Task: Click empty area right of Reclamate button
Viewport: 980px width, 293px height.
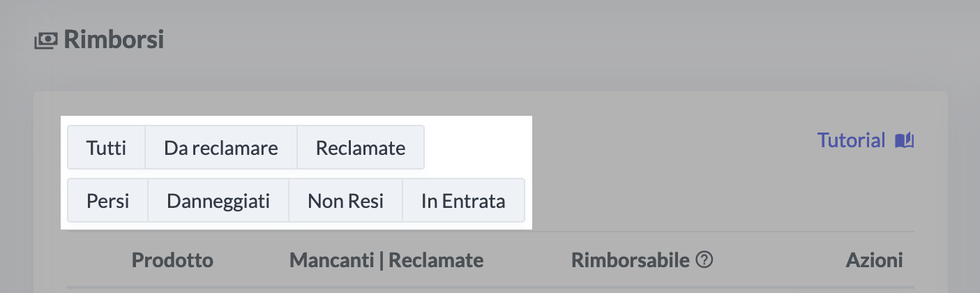Action: pos(478,148)
